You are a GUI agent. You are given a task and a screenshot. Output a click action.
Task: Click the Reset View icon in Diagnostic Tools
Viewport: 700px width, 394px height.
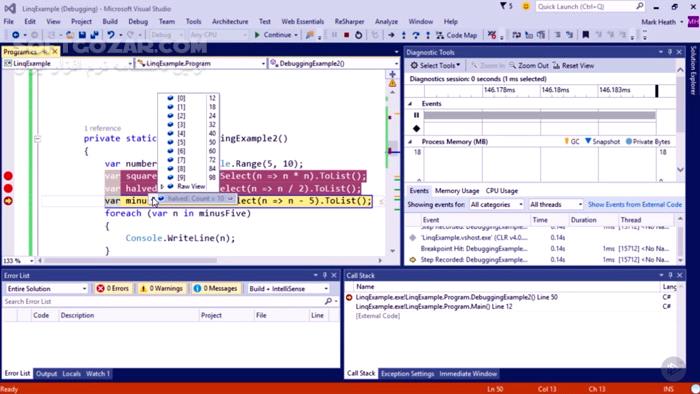tap(573, 66)
